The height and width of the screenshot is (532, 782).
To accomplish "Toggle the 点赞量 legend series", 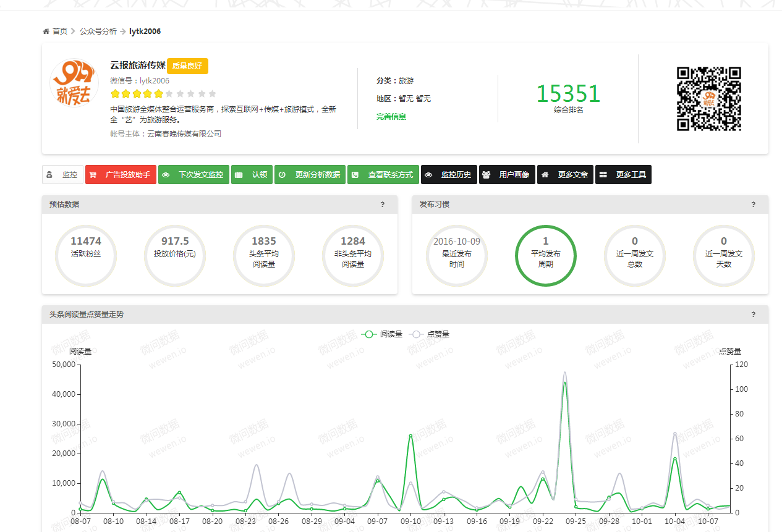I will click(429, 334).
